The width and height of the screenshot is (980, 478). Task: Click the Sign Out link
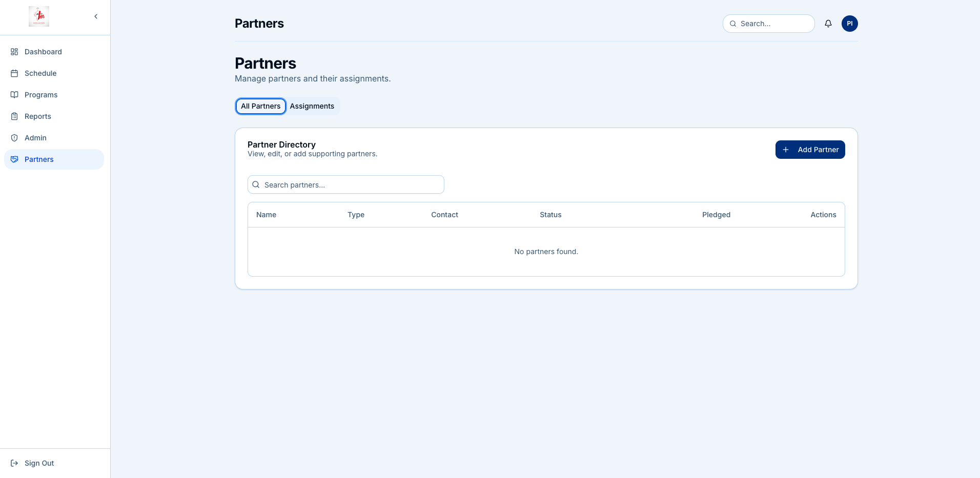pos(39,463)
